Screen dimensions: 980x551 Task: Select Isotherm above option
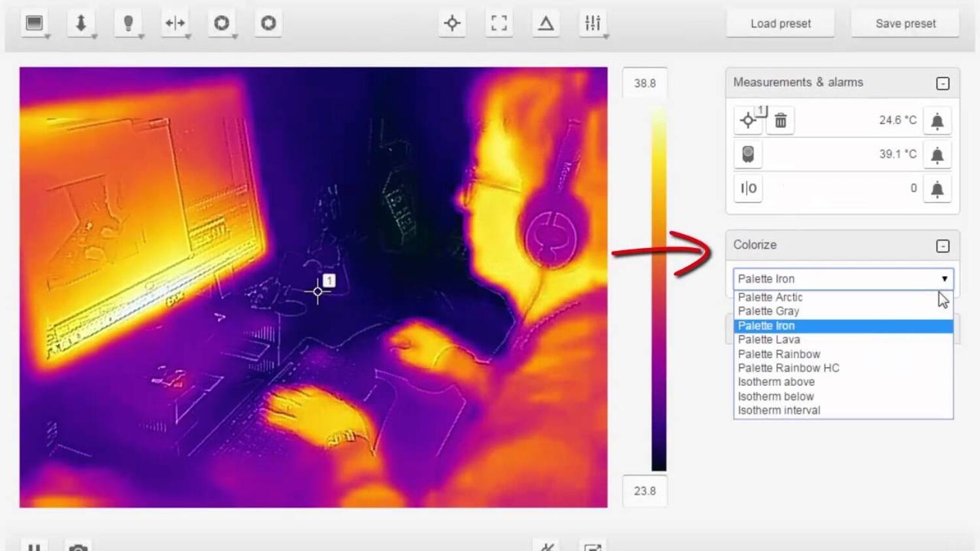click(776, 382)
